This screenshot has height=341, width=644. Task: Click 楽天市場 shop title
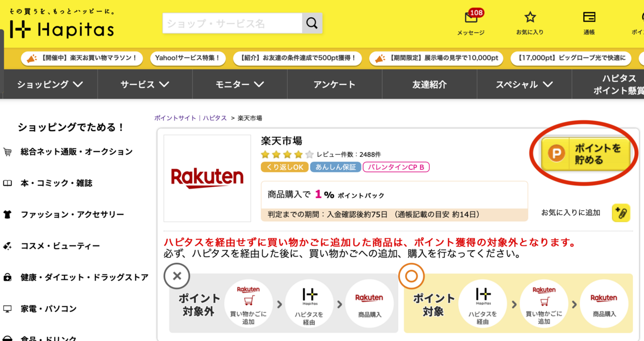[x=282, y=141]
